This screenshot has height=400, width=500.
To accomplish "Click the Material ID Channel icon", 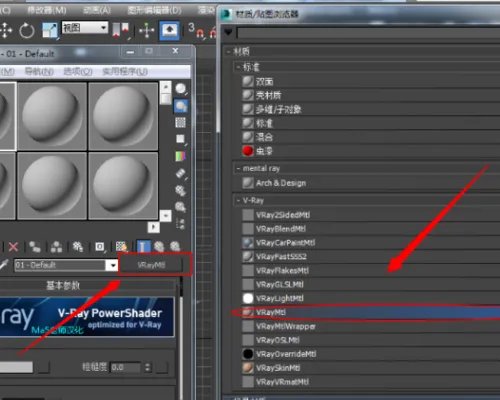I will tap(100, 247).
